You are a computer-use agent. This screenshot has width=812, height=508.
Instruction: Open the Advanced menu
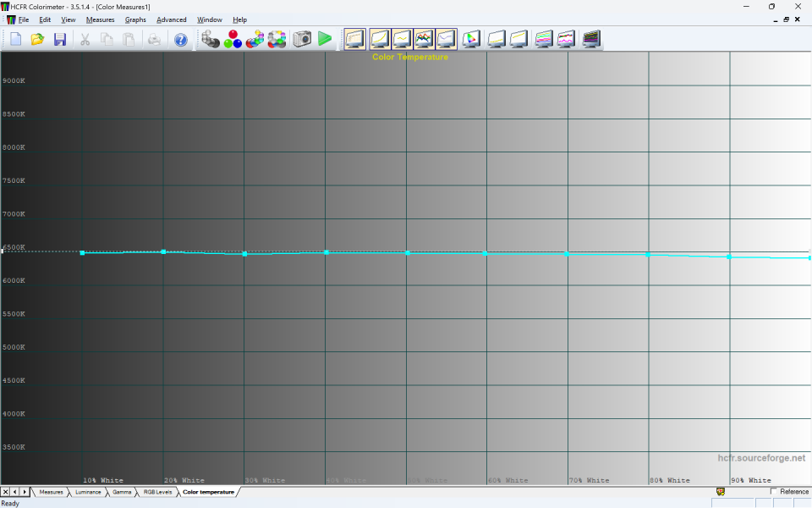coord(171,19)
